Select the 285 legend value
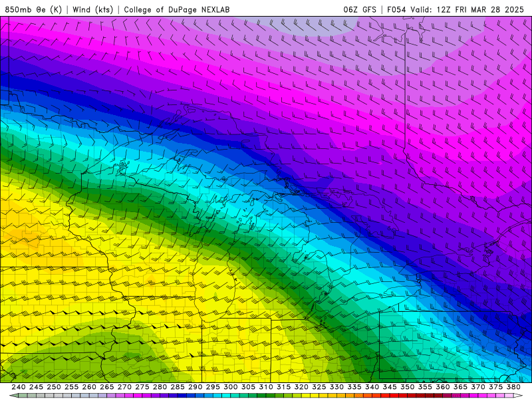The width and height of the screenshot is (532, 399). 178,387
